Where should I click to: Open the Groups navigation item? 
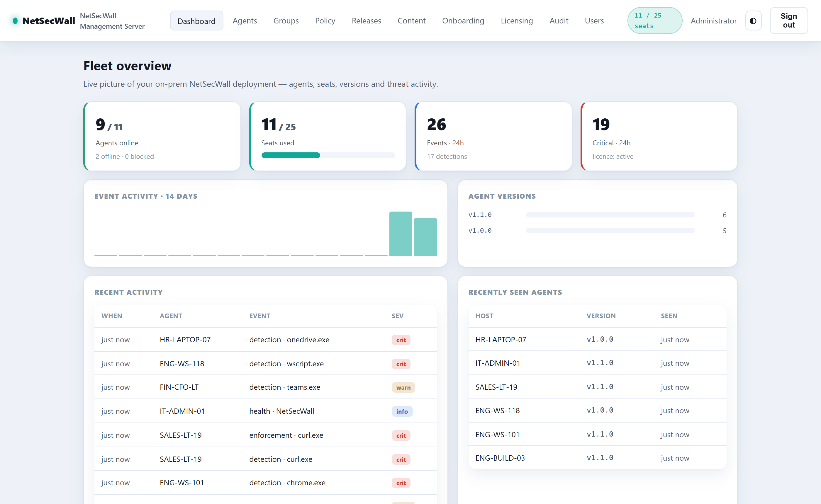tap(286, 21)
